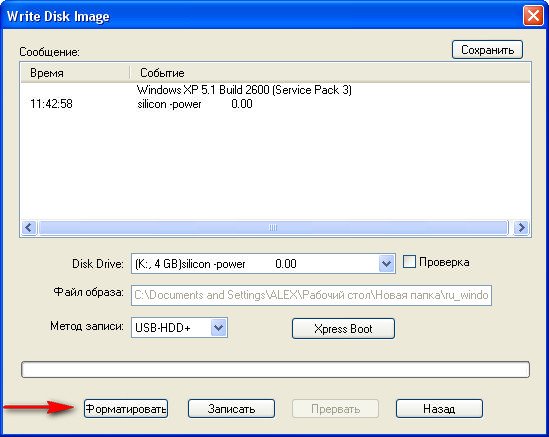Go back with the Назад button
The height and width of the screenshot is (437, 549).
tap(439, 409)
